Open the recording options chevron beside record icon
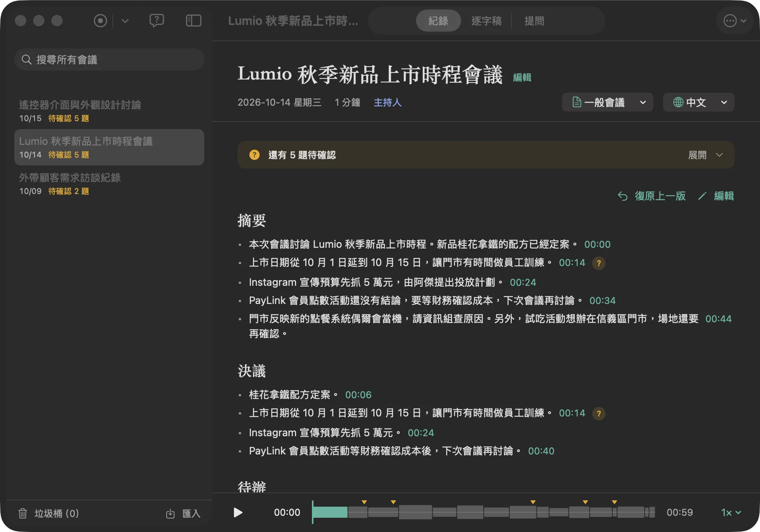The width and height of the screenshot is (760, 532). (125, 21)
